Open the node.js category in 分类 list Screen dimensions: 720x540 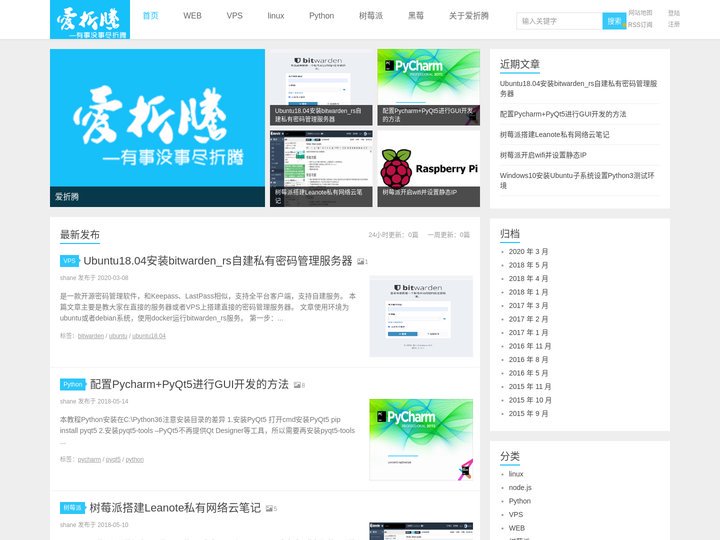tap(520, 488)
